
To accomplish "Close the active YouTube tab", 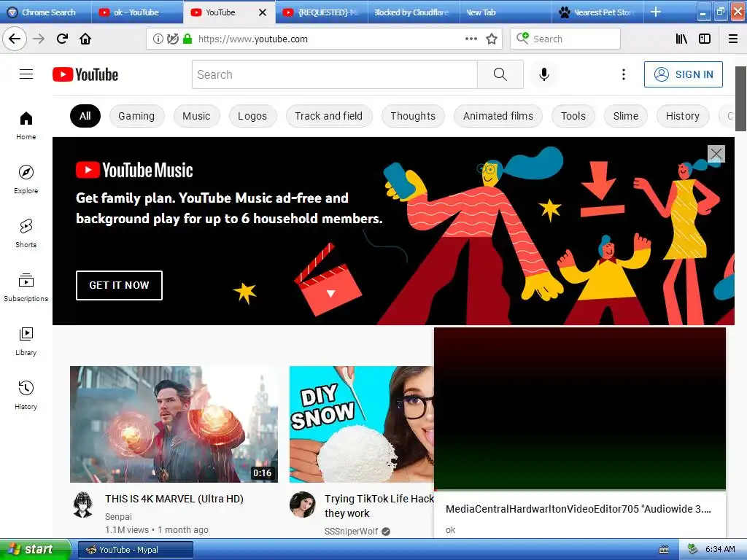I will (263, 12).
